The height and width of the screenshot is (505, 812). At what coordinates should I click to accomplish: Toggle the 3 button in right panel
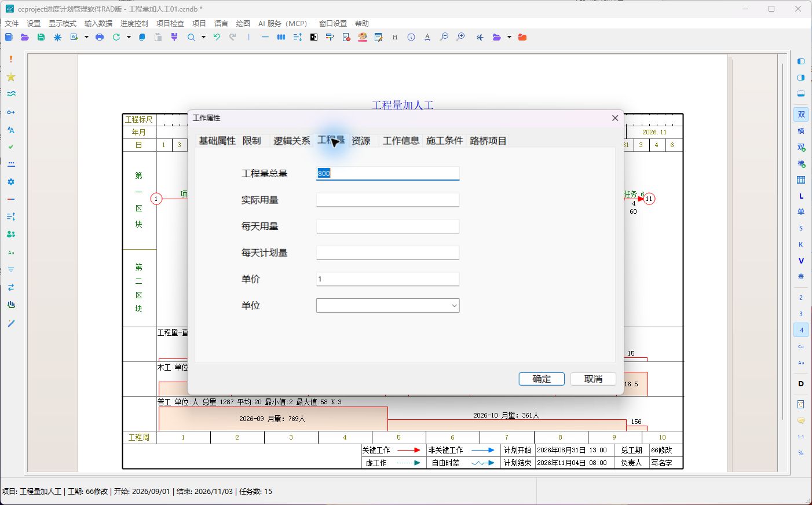[x=801, y=314]
